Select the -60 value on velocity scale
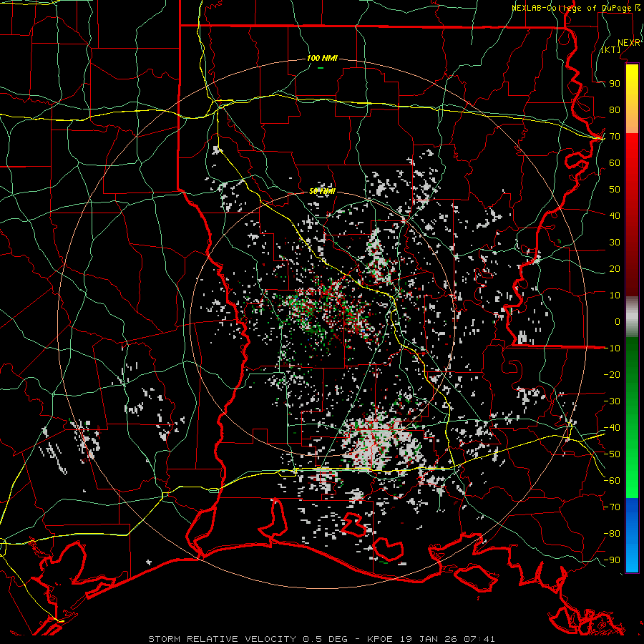Image resolution: width=644 pixels, height=644 pixels. (612, 481)
